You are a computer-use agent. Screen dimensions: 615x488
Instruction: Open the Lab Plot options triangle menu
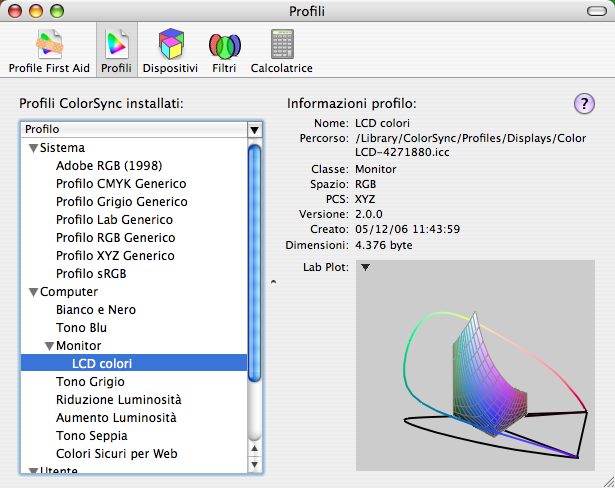point(365,267)
